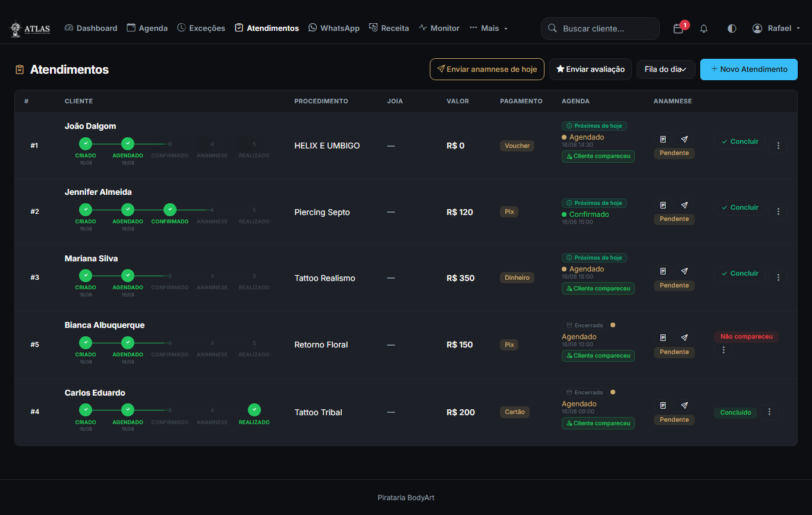The image size is (812, 515).
Task: Click Concluir in Mariana Silva's row
Action: (739, 273)
